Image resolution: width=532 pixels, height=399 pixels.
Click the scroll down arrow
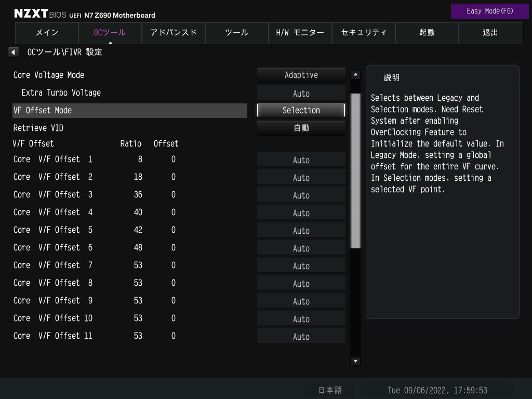click(356, 361)
